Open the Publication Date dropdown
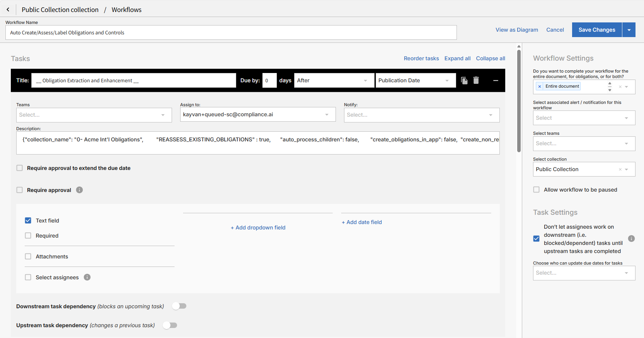 click(x=415, y=80)
